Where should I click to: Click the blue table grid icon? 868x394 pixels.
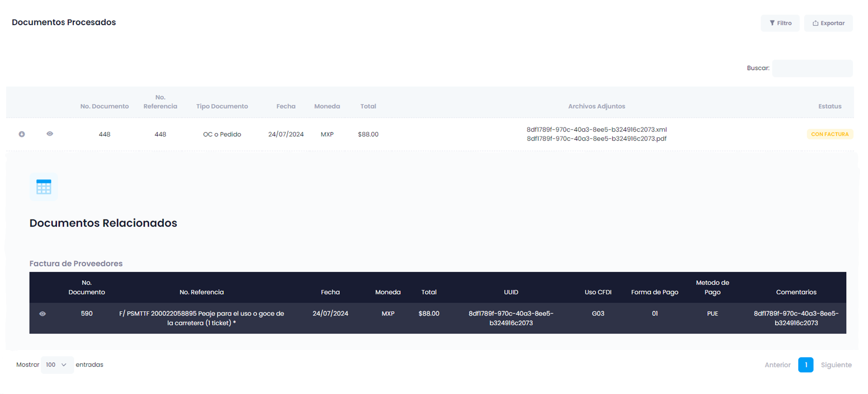[x=44, y=187]
